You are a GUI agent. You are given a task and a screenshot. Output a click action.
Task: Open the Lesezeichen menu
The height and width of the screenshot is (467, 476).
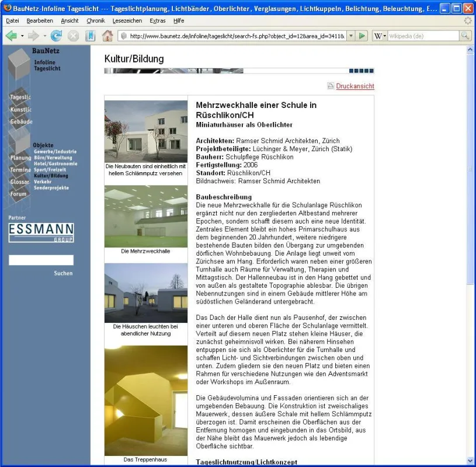127,20
